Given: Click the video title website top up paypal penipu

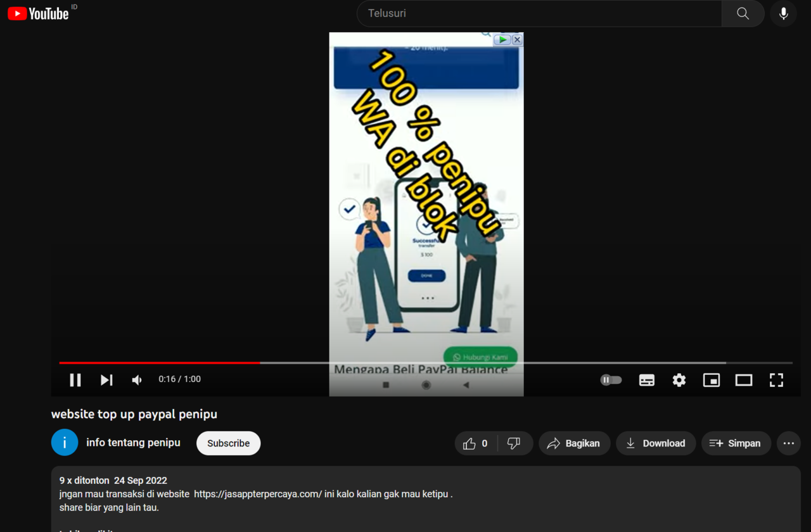Looking at the screenshot, I should point(134,414).
